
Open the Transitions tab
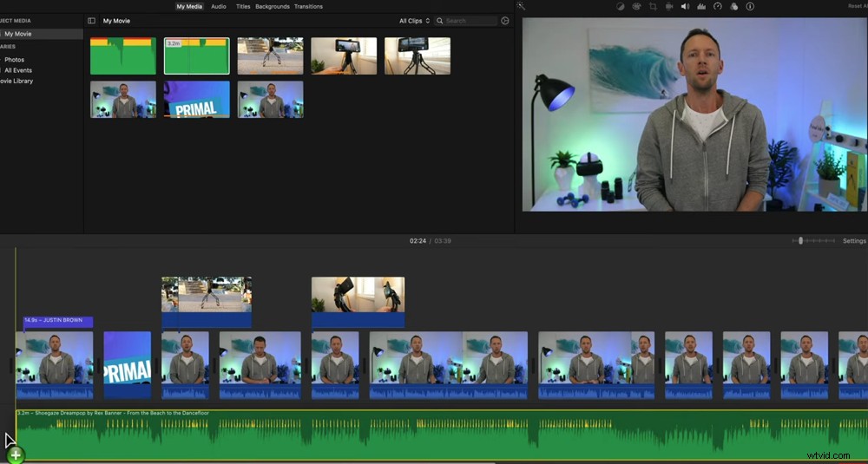[308, 7]
